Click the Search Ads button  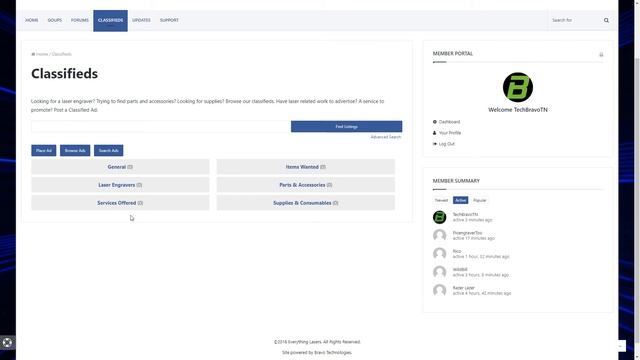pos(109,151)
